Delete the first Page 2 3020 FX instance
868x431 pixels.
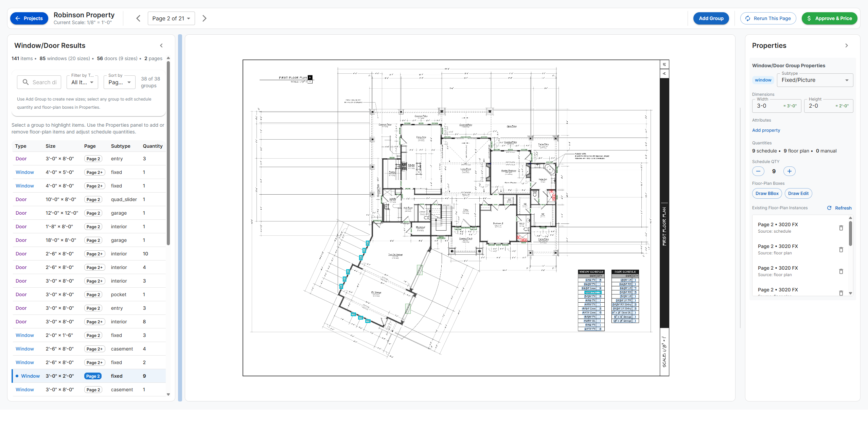tap(842, 228)
